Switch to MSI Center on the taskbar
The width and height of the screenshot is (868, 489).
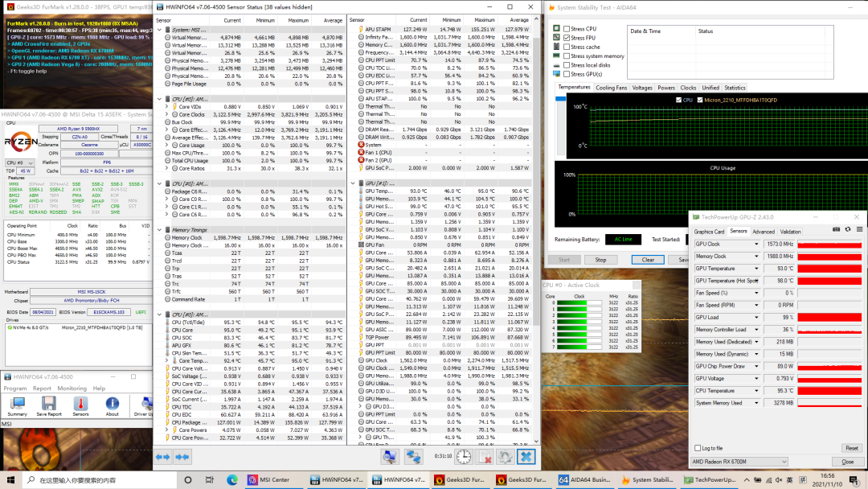(x=274, y=480)
